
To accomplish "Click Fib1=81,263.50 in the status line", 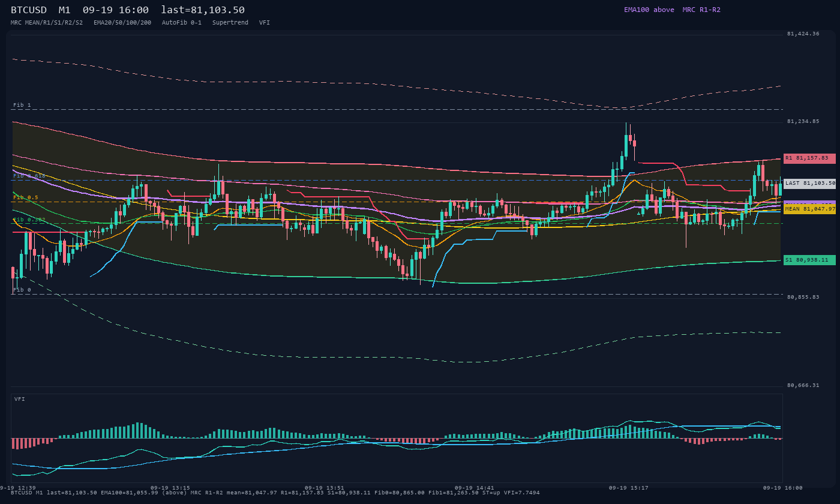I will [454, 493].
